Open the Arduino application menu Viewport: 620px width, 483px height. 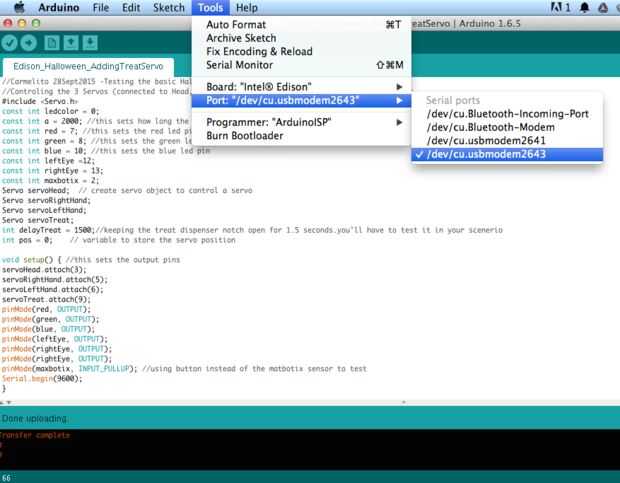pyautogui.click(x=59, y=8)
